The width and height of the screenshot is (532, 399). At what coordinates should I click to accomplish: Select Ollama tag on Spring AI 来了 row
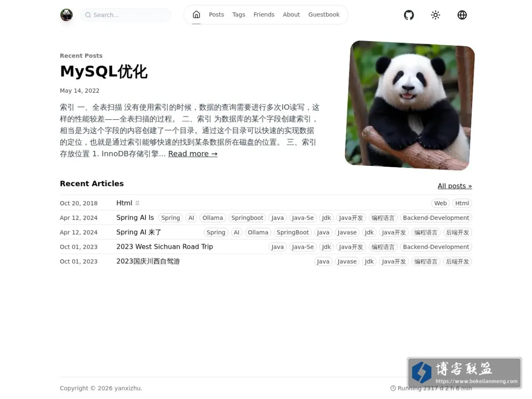(x=258, y=233)
